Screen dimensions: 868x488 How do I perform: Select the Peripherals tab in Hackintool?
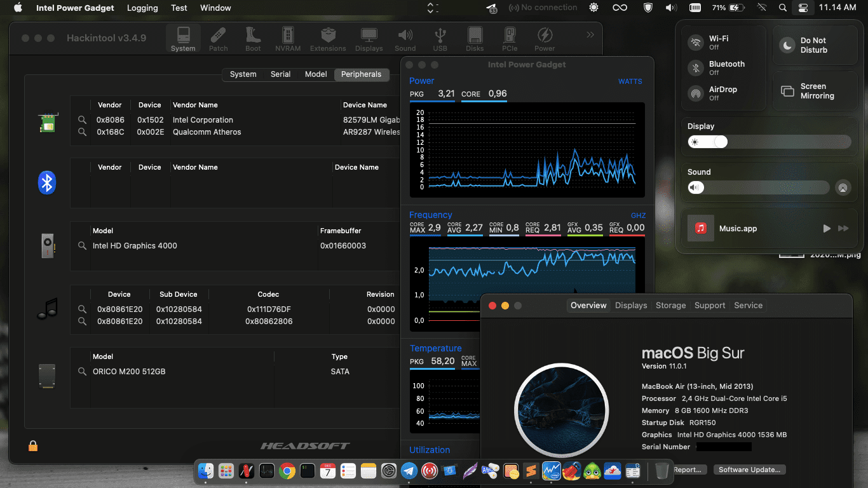361,74
